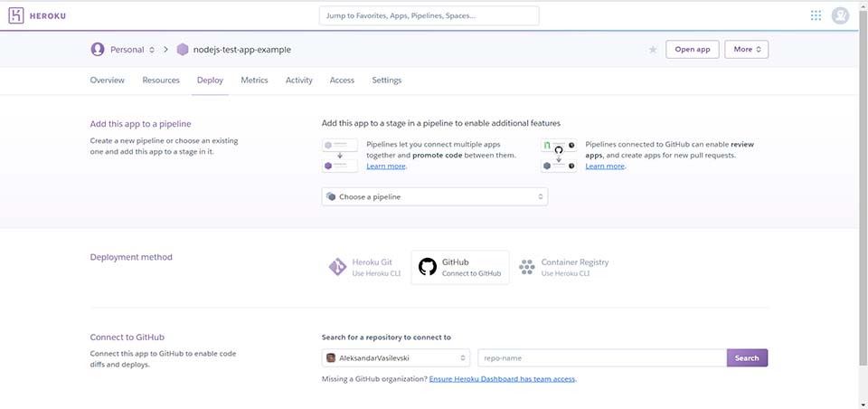Click the Search repository button

pos(747,358)
